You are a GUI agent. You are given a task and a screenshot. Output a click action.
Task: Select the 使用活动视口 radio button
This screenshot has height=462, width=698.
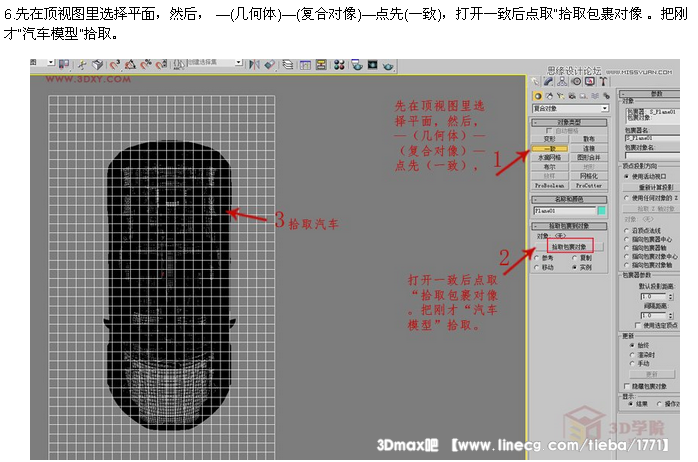click(x=627, y=177)
